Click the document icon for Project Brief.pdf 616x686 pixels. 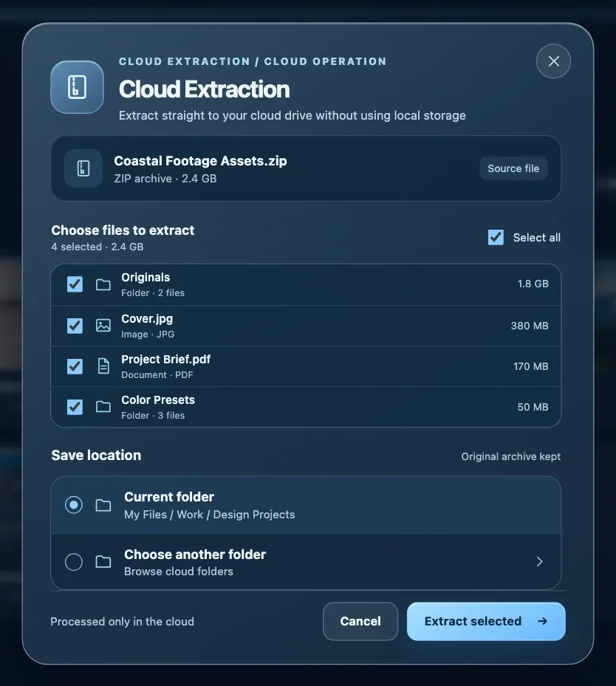(103, 366)
